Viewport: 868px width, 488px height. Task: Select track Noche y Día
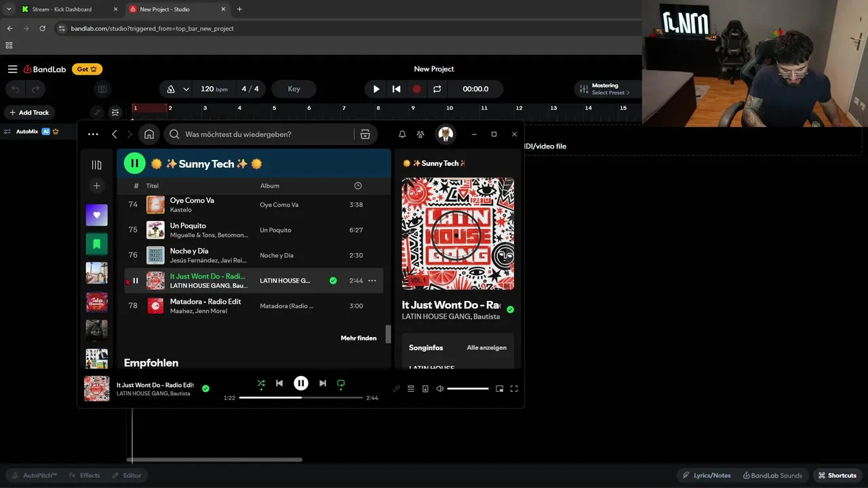coord(254,255)
